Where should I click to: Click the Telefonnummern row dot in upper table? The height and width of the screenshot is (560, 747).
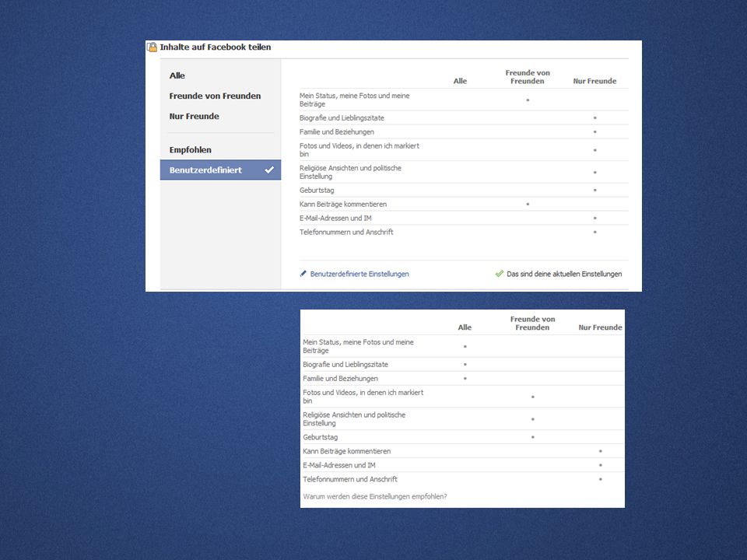tap(595, 232)
